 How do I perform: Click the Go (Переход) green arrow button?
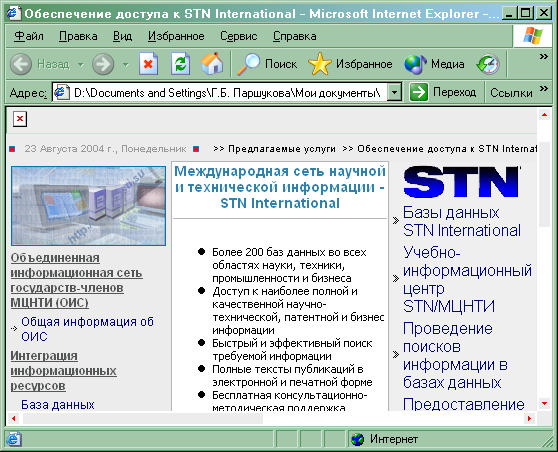(418, 92)
